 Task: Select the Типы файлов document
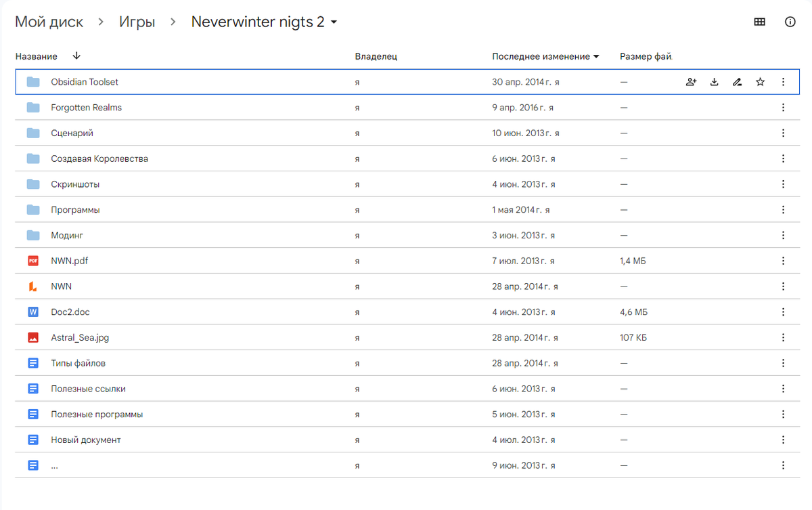(78, 363)
